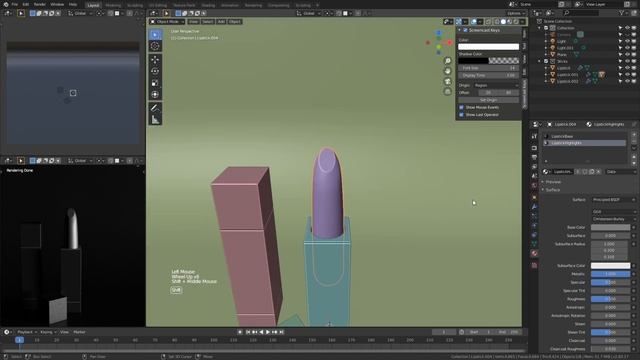This screenshot has width=640, height=360.
Task: Click the viewport zoom magnifier icon
Action: (447, 61)
